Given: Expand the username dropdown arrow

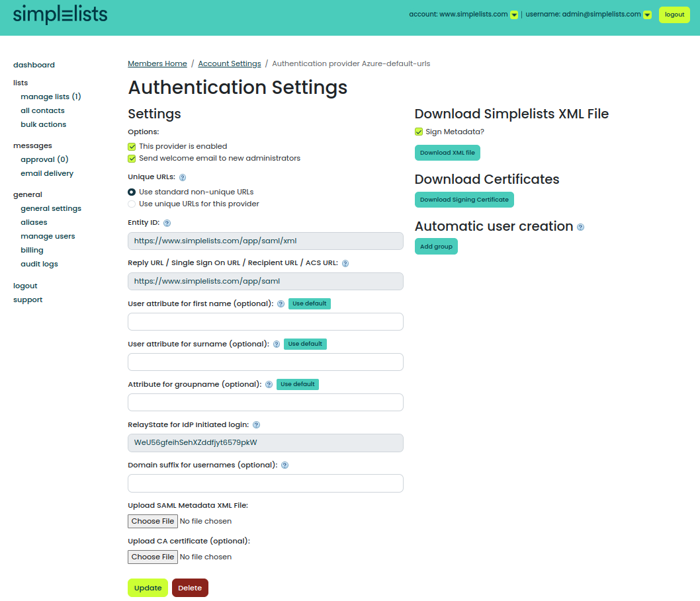Looking at the screenshot, I should [x=647, y=15].
